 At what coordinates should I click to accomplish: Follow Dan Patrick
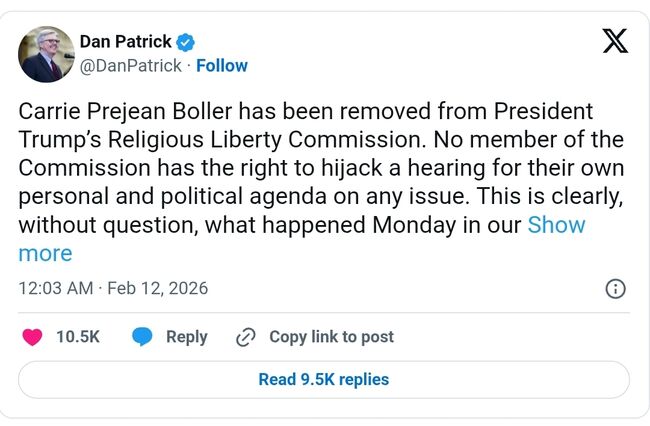pyautogui.click(x=222, y=66)
